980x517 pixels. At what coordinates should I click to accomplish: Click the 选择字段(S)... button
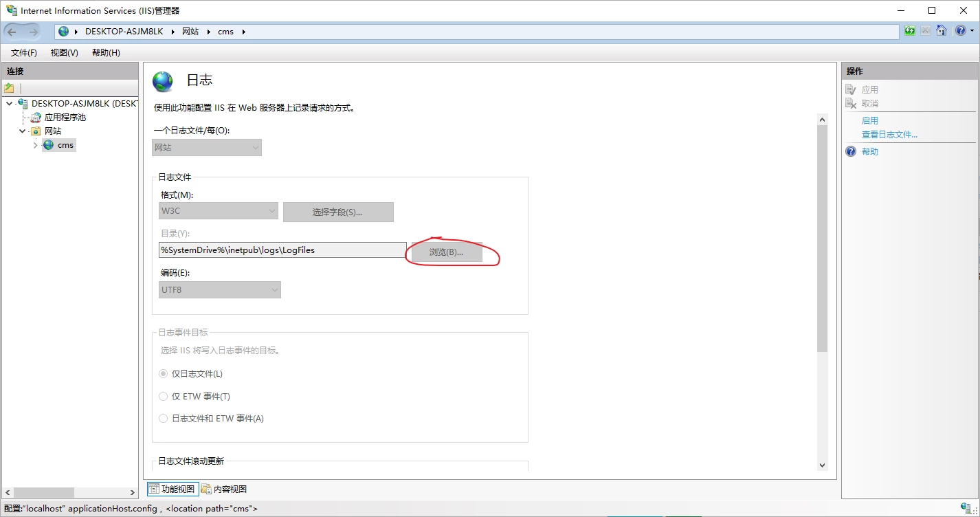coord(338,212)
